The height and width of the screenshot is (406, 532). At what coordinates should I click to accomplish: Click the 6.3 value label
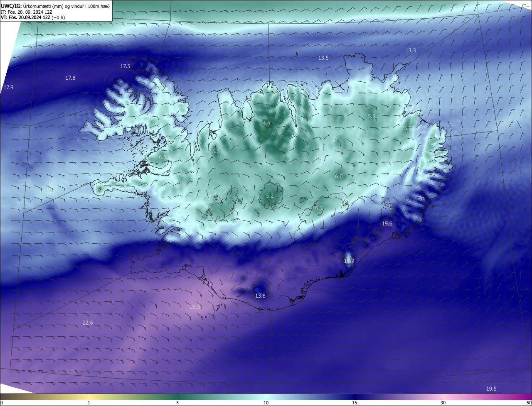(x=319, y=208)
